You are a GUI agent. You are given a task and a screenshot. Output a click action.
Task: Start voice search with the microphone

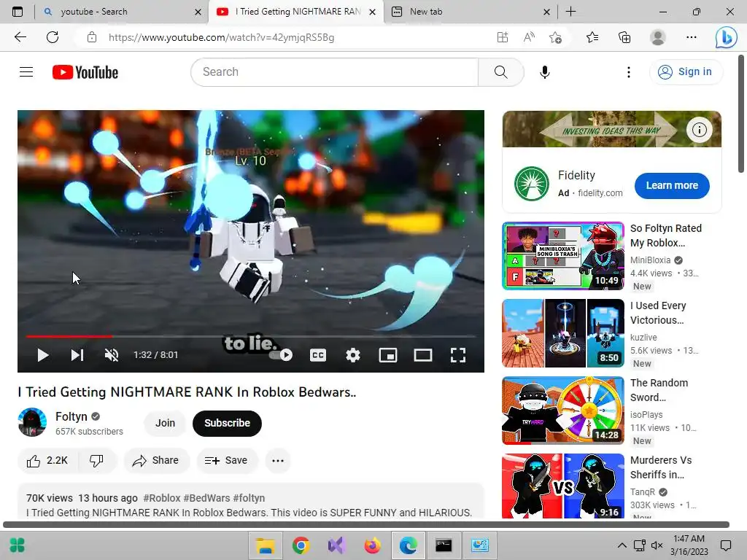tap(545, 72)
